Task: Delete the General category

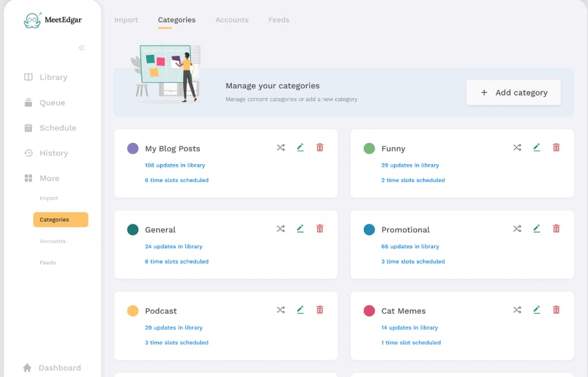Action: pos(320,228)
